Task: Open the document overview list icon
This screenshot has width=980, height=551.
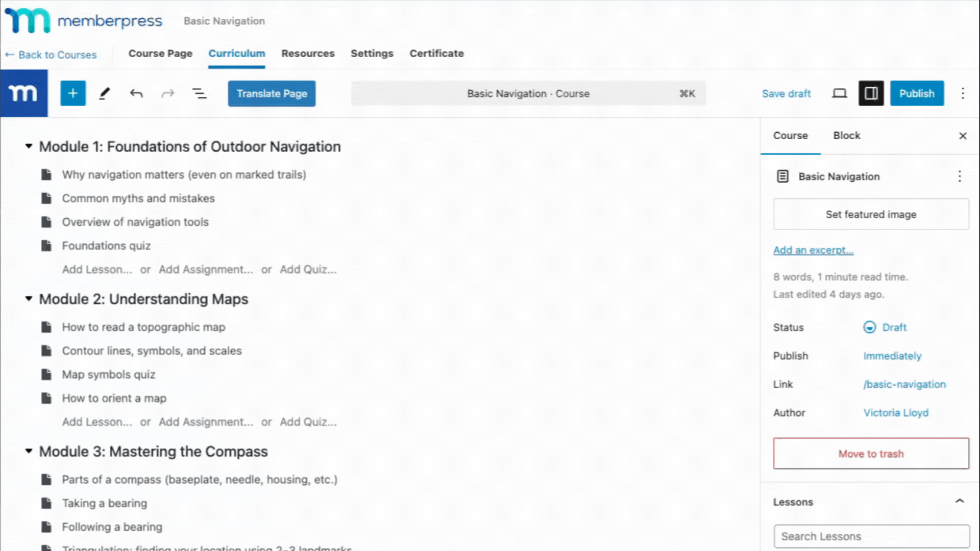Action: [x=199, y=93]
